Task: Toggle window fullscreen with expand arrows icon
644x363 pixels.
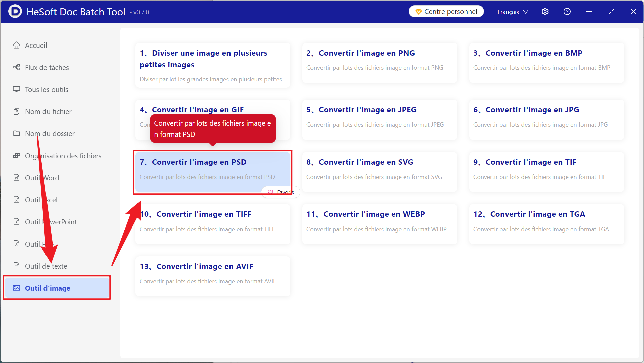Action: click(x=611, y=12)
